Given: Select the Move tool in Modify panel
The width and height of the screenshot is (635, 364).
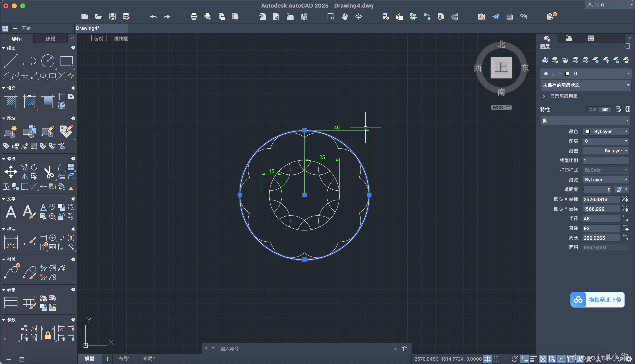Looking at the screenshot, I should [11, 172].
